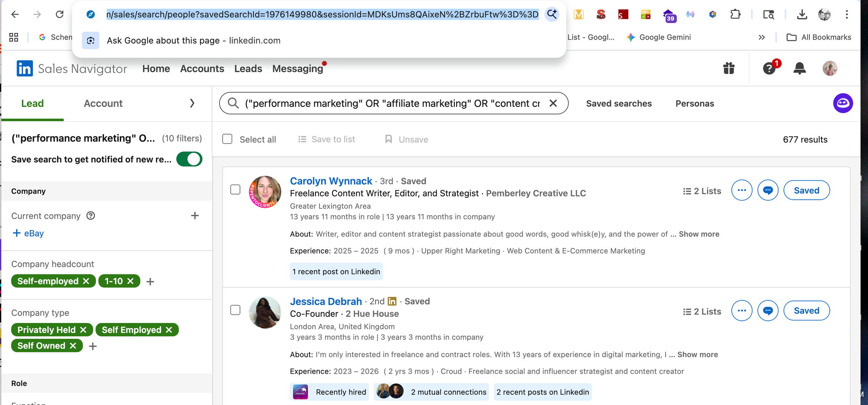Message Carolyn Wynnack via chat icon
This screenshot has width=868, height=405.
(768, 191)
